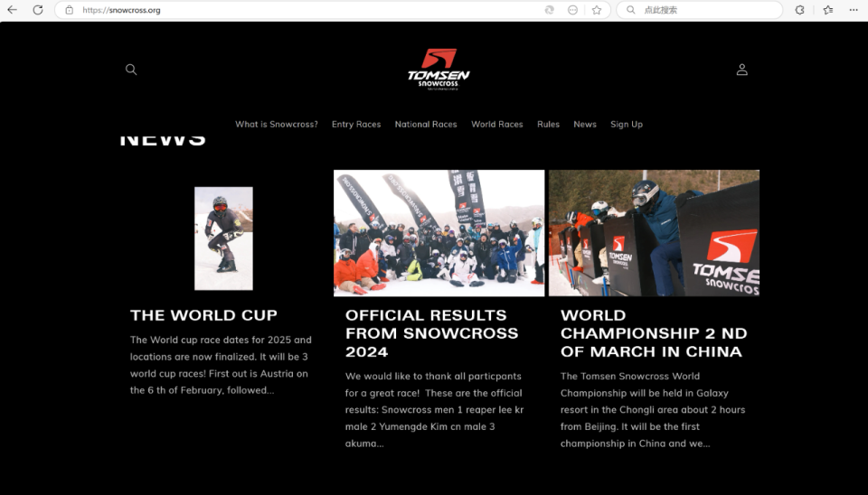Viewport: 868px width, 495px height.
Task: Open the Rules menu item
Action: pos(548,125)
